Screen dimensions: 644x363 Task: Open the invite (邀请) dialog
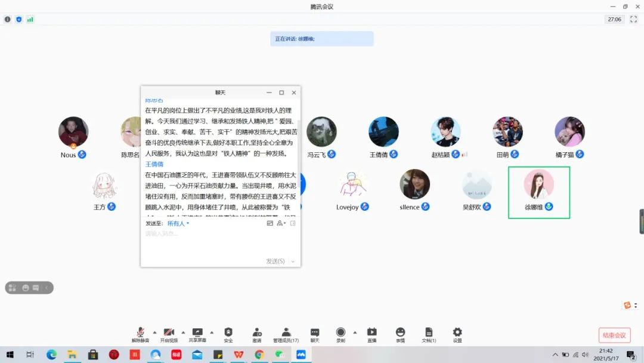257,334
